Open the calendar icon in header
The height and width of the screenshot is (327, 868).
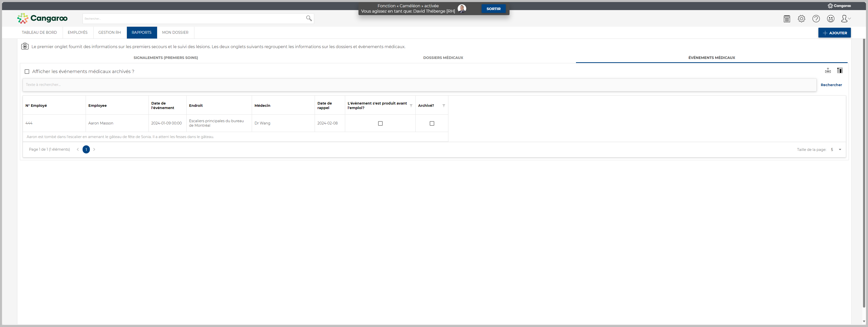pos(786,19)
